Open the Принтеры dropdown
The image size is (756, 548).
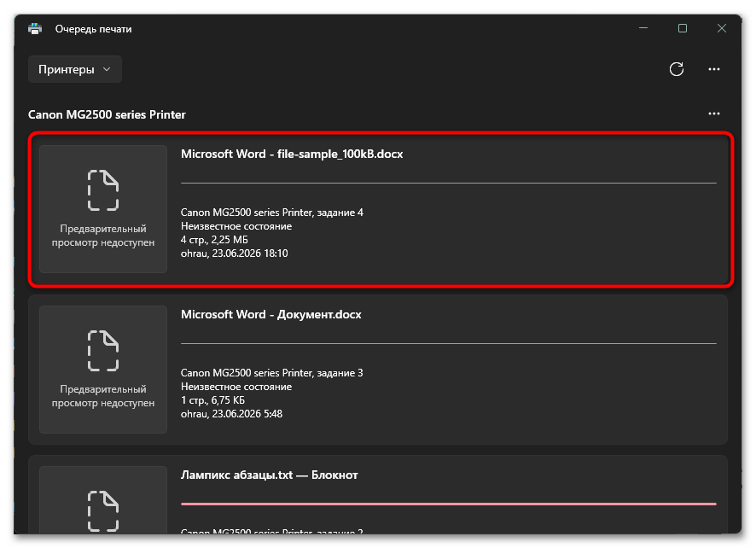[x=75, y=69]
